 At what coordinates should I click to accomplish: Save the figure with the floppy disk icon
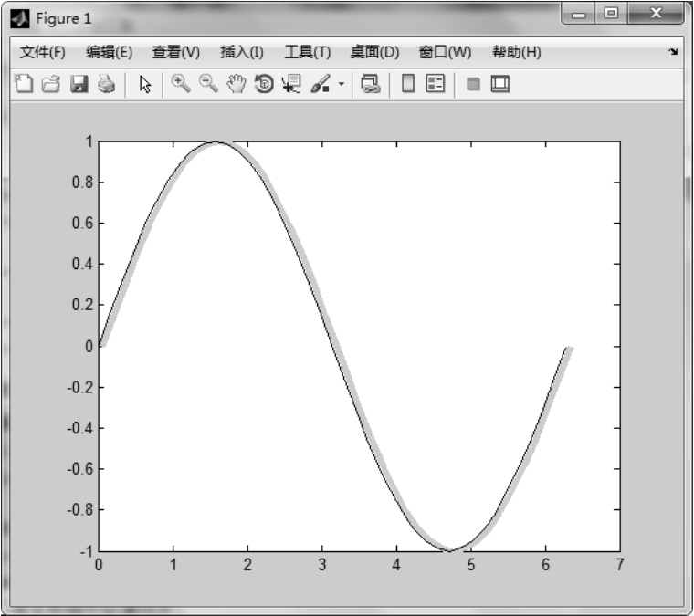pyautogui.click(x=79, y=85)
